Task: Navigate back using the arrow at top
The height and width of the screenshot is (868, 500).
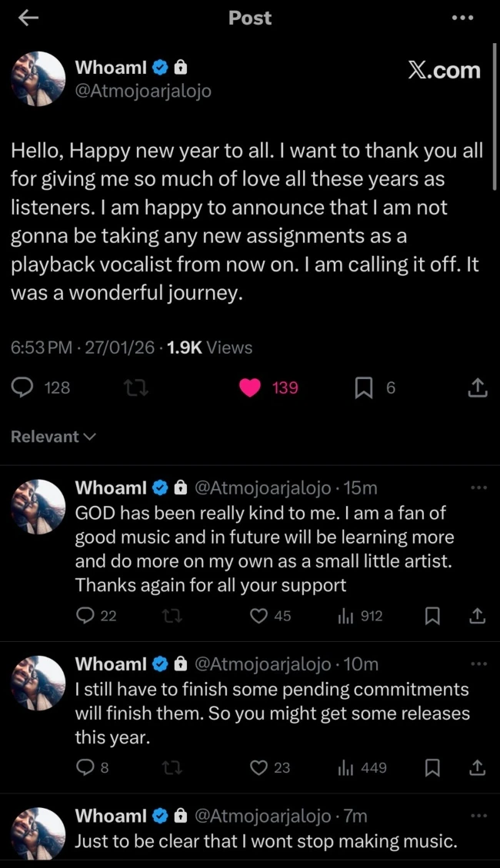Action: click(x=28, y=18)
